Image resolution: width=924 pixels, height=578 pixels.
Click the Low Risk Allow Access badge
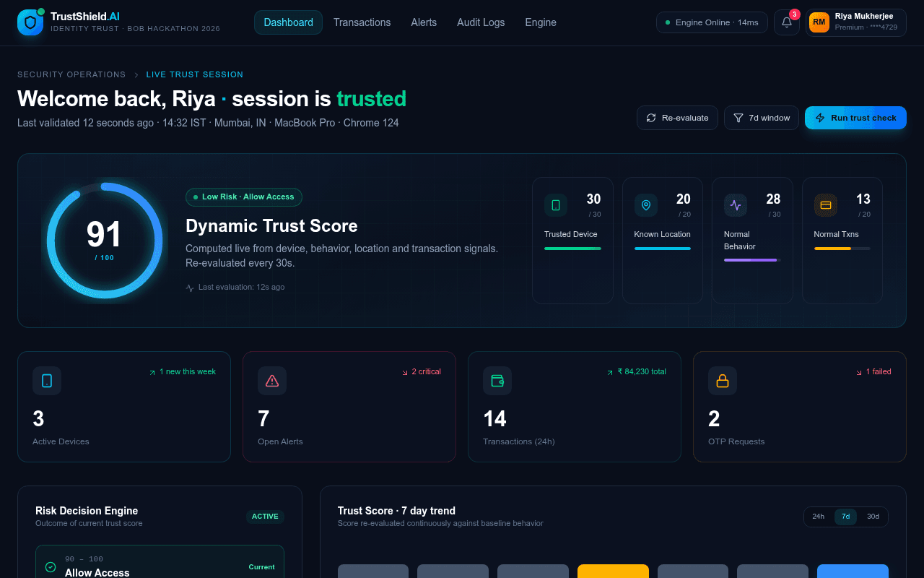244,197
